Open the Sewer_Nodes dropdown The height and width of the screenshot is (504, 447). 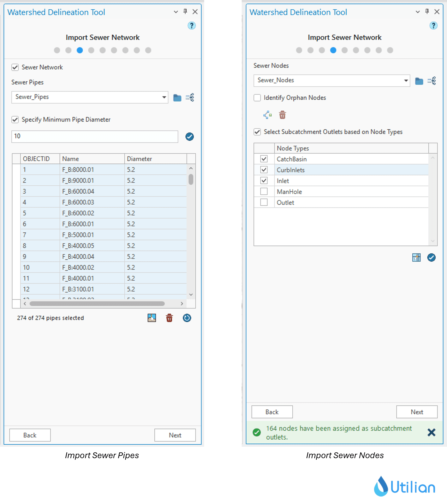point(406,80)
